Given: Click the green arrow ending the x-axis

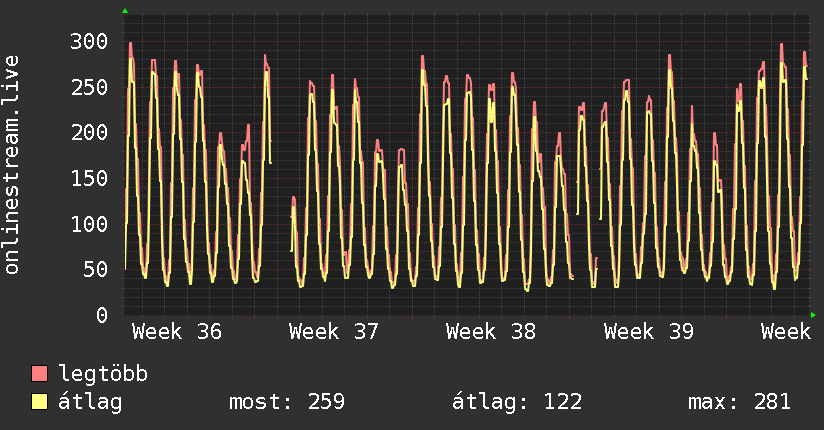Looking at the screenshot, I should point(813,315).
